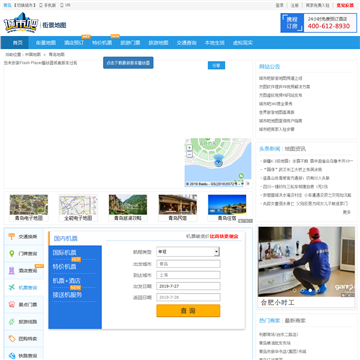This screenshot has width=360, height=360.
Task: Open the 虚拟现实 navigation menu item
Action: [243, 43]
